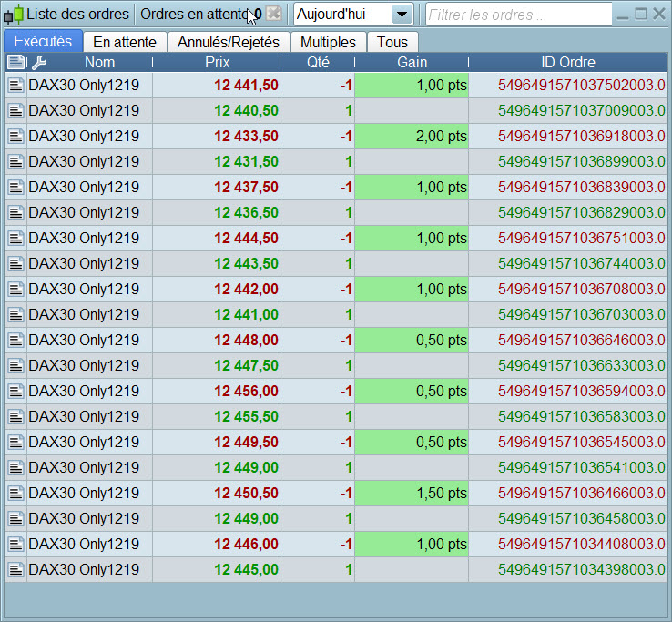Open details icon for order at 12 440,50
Screen dimensions: 672x622
(x=15, y=110)
